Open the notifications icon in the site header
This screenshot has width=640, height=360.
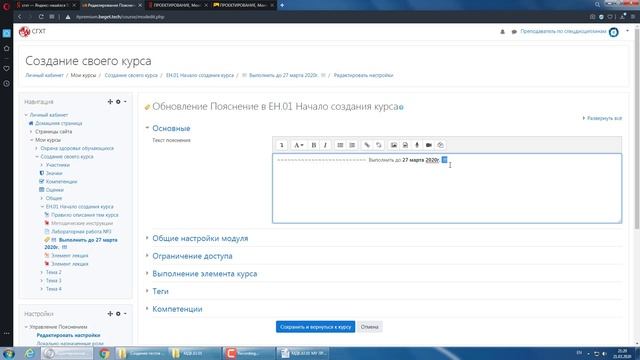502,32
